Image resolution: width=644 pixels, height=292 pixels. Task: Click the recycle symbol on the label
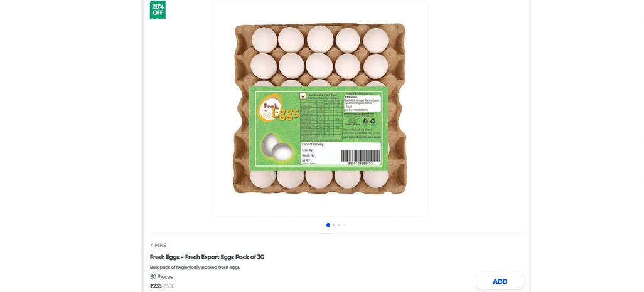coord(372,121)
